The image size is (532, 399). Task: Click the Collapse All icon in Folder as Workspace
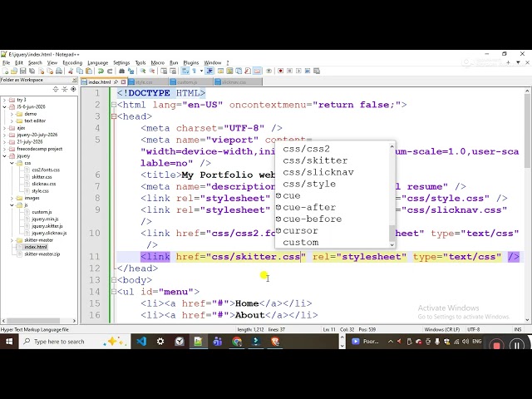click(x=65, y=89)
